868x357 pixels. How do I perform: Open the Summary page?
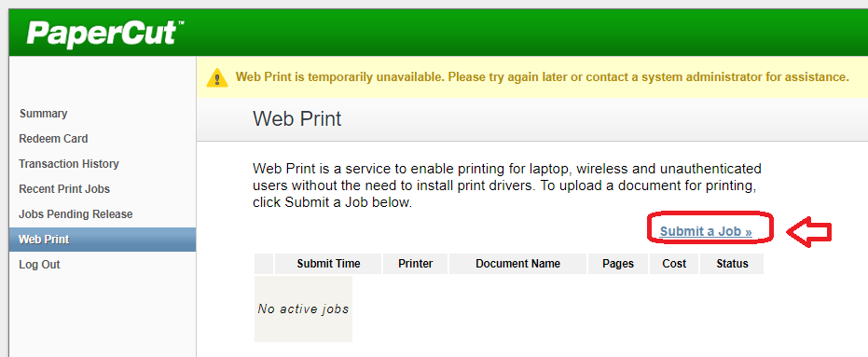click(x=43, y=114)
